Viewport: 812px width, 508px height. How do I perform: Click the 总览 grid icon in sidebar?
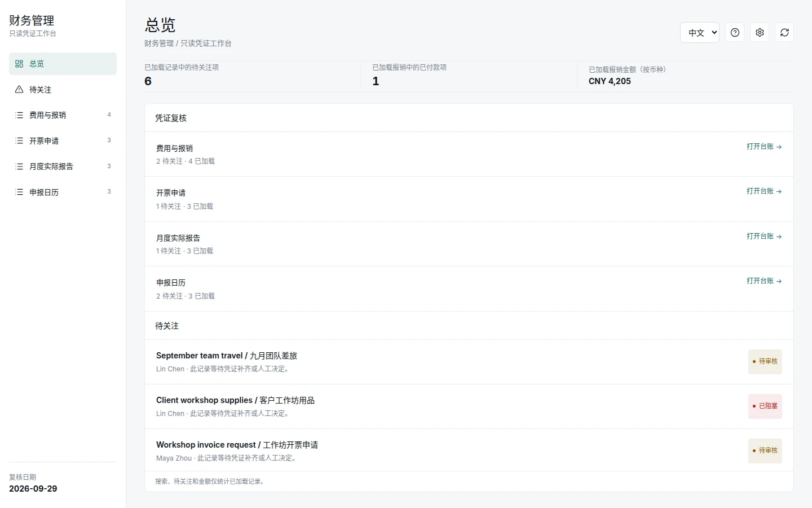tap(19, 64)
